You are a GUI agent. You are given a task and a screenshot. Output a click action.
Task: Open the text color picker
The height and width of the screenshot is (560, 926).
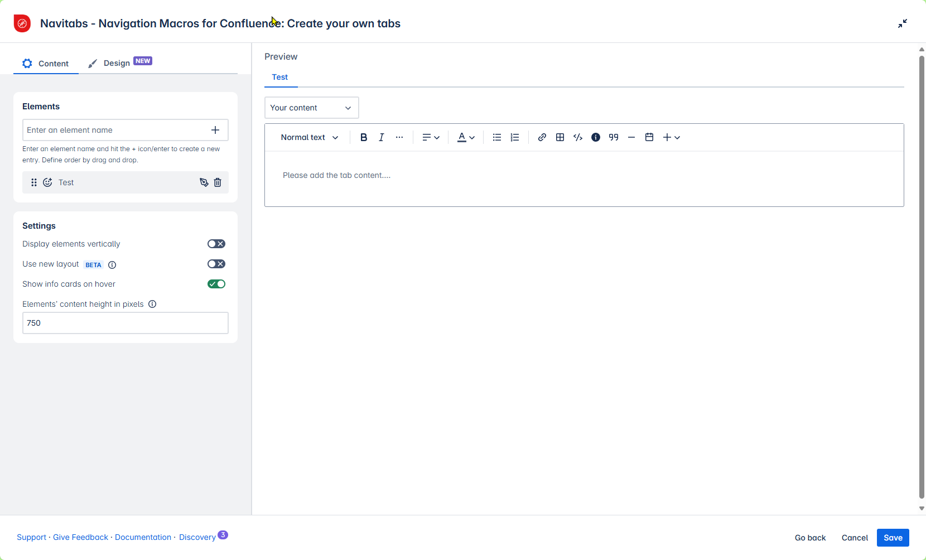(x=466, y=138)
